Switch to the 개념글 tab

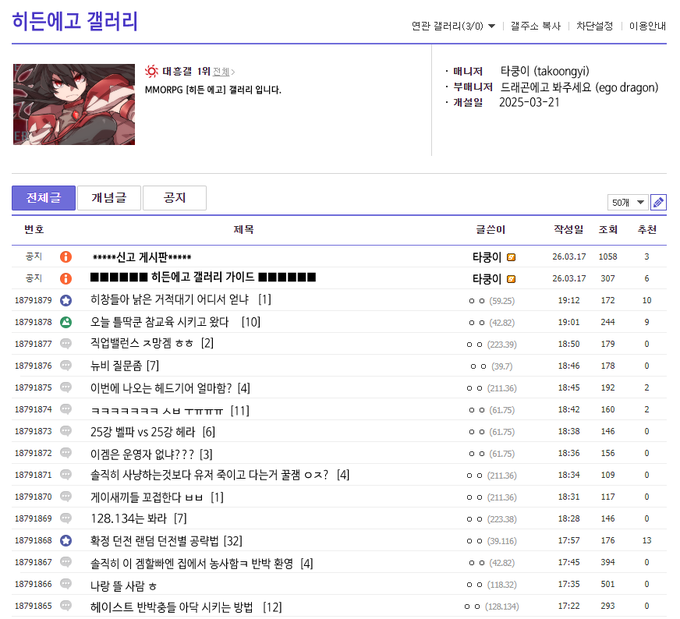point(109,198)
